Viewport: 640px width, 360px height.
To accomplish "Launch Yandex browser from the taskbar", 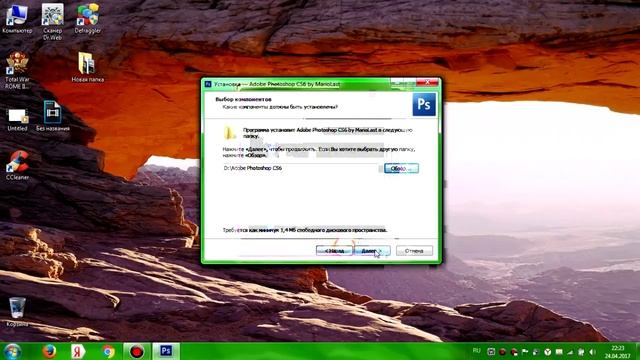I will (78, 351).
